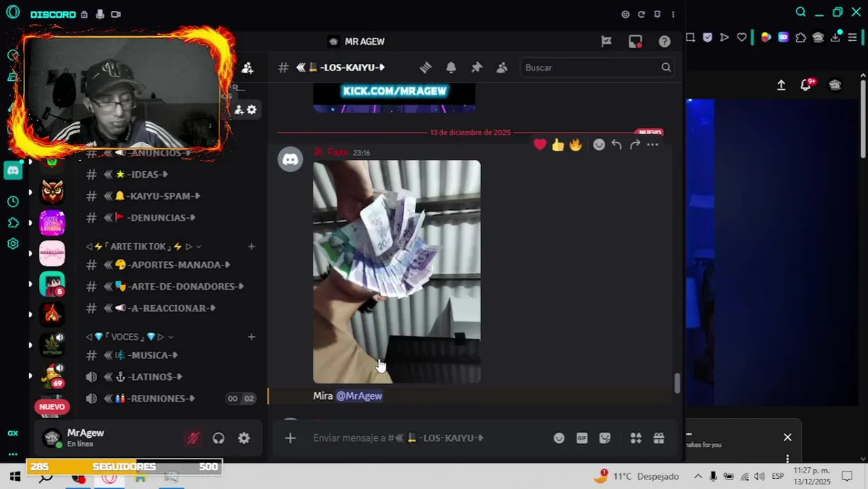Click the Buscar search field
868x489 pixels.
(598, 67)
